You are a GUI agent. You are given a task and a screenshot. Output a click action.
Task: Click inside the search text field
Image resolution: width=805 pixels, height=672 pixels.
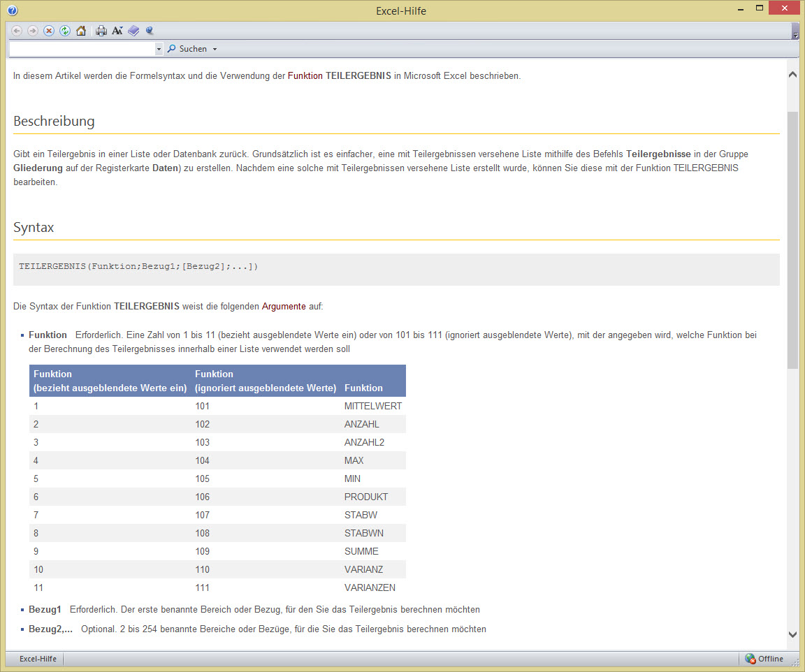(x=82, y=49)
